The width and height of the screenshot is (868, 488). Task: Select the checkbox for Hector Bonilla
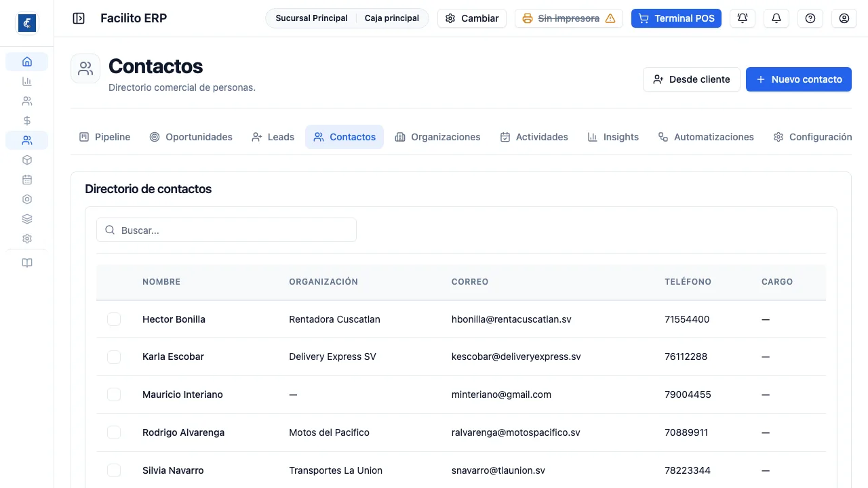point(114,319)
